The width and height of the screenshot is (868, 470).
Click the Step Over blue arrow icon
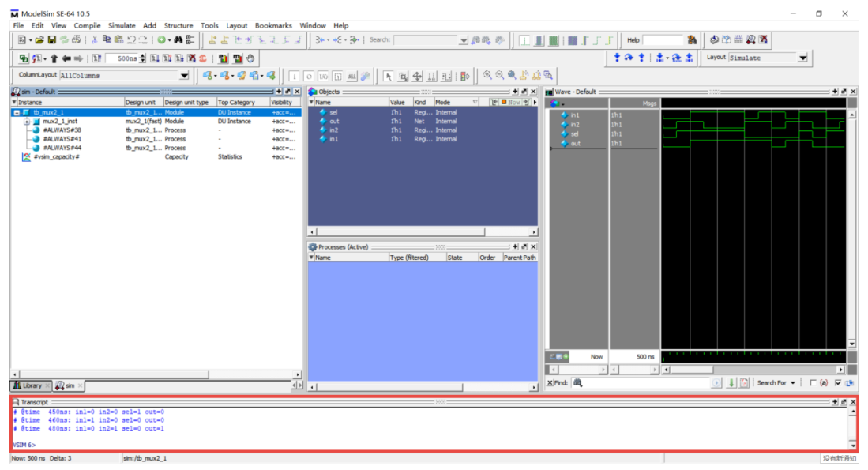coord(629,58)
